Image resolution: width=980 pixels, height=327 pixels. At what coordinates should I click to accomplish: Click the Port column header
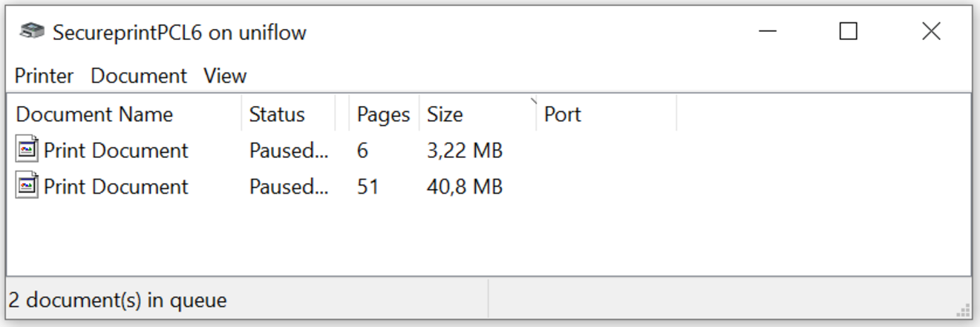pyautogui.click(x=563, y=114)
